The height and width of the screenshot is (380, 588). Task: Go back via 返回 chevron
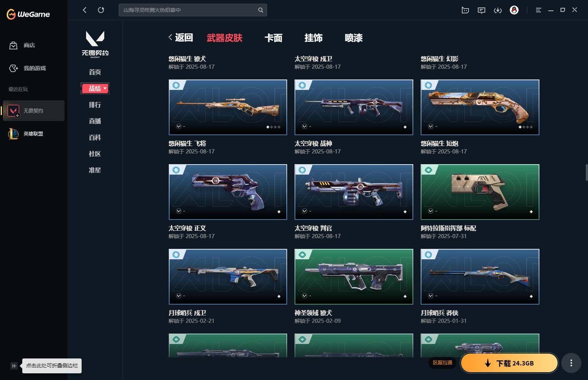[x=181, y=38]
